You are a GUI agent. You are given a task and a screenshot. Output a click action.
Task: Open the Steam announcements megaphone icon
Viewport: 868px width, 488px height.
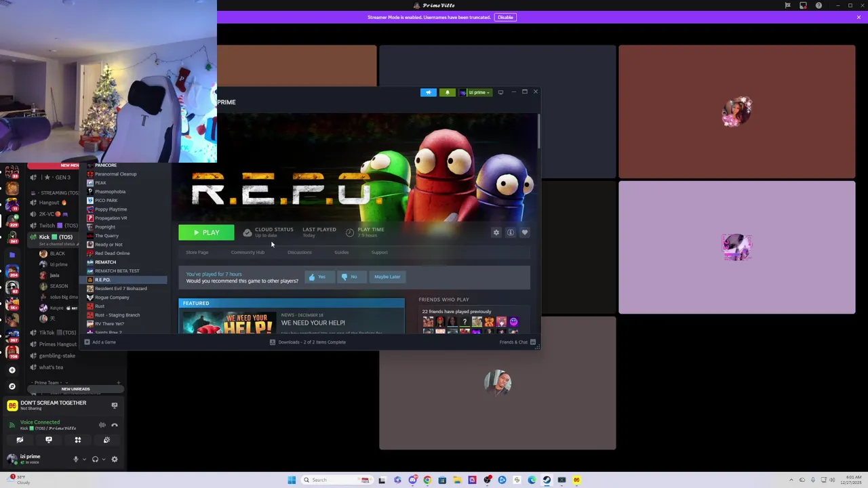(429, 92)
